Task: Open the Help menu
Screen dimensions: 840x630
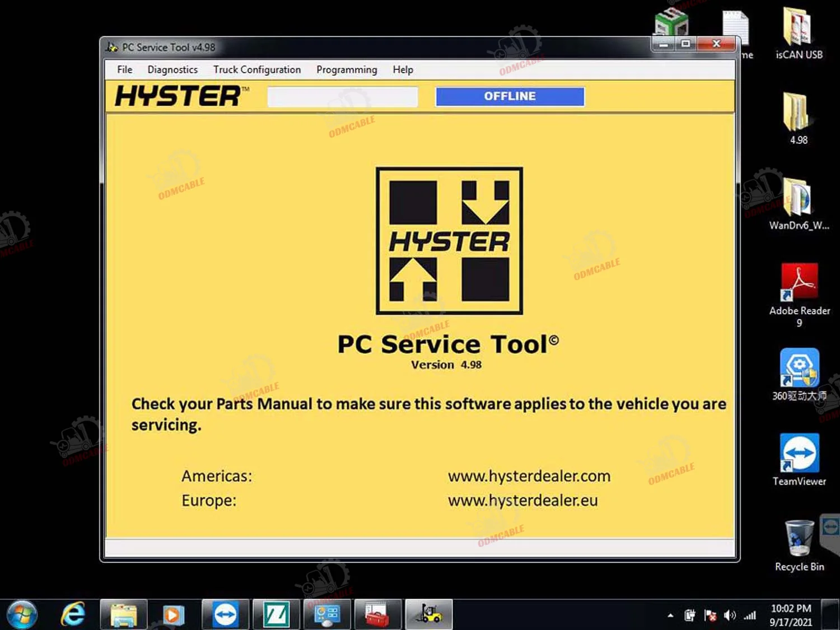Action: pos(403,69)
